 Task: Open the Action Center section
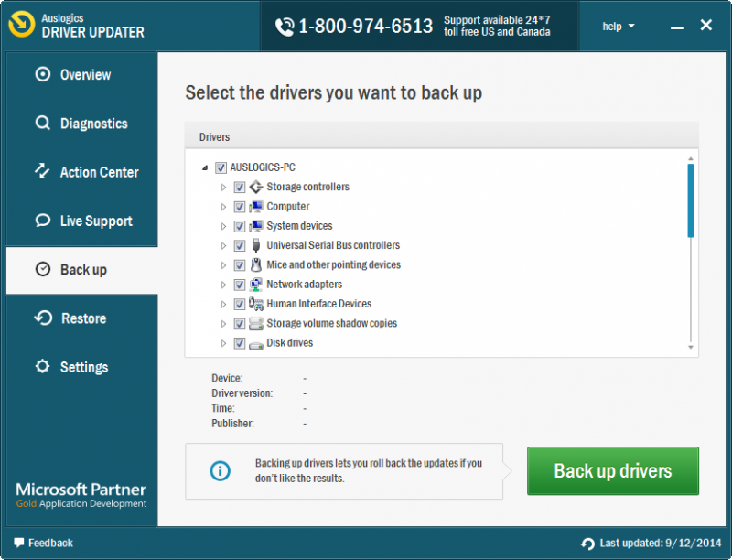tap(81, 172)
